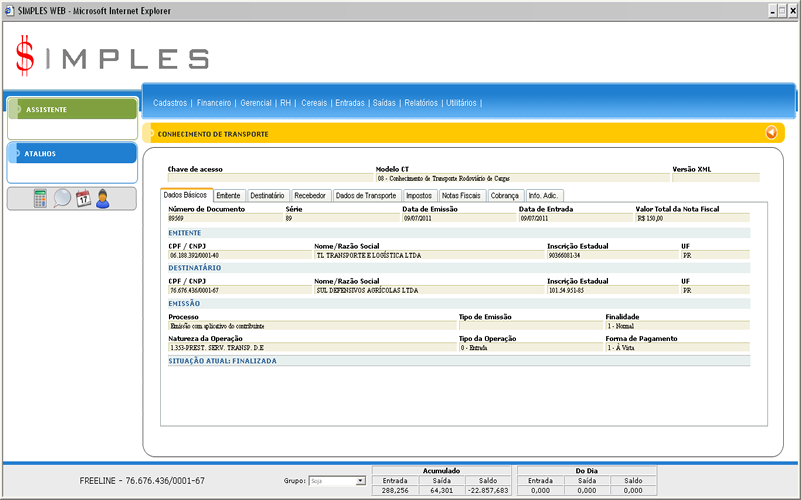Click the Data de Emissão field

click(459, 218)
